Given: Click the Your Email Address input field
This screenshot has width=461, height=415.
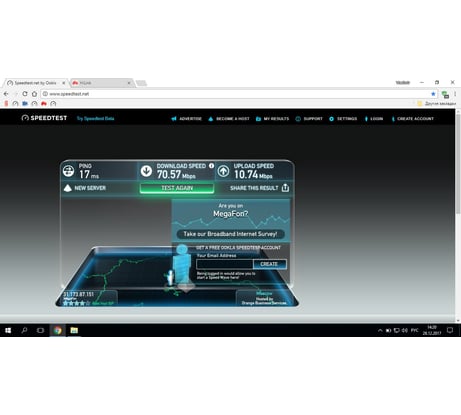Looking at the screenshot, I should pos(225,264).
